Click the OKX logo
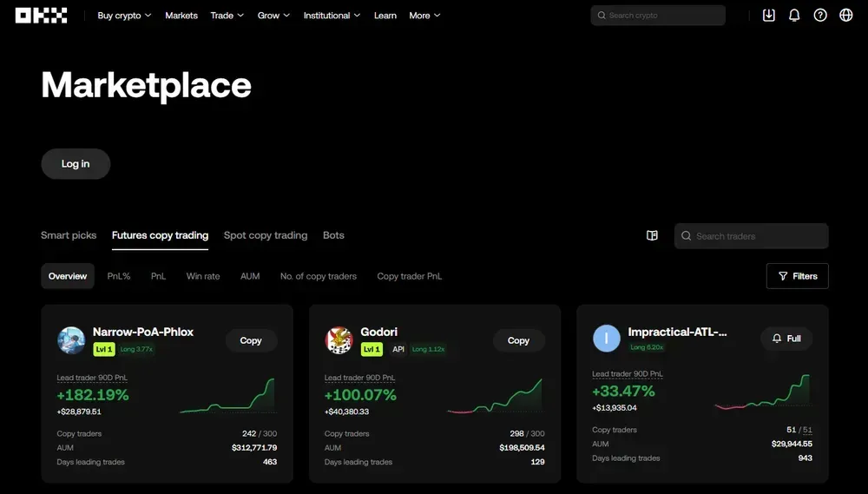The image size is (868, 494). pos(42,16)
